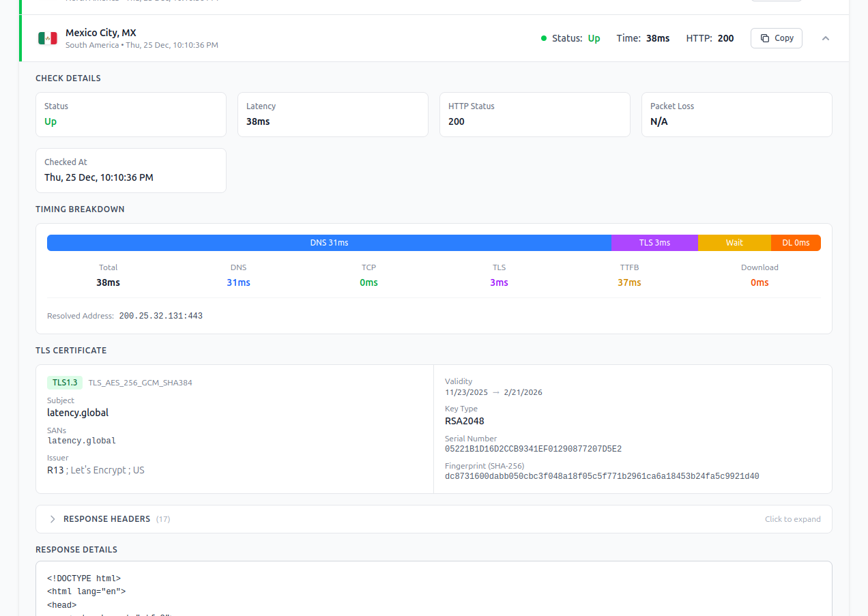Click the purple 'TLS 3ms' timing segment
This screenshot has height=616, width=868.
[x=654, y=242]
